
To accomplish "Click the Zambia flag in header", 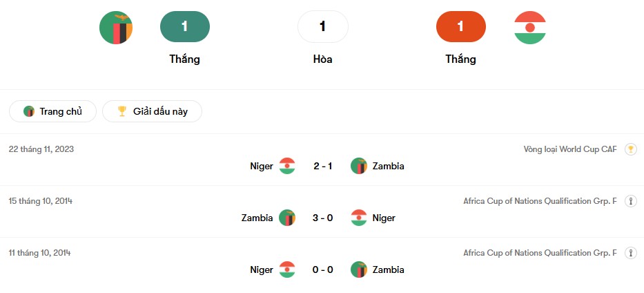I will tap(116, 28).
